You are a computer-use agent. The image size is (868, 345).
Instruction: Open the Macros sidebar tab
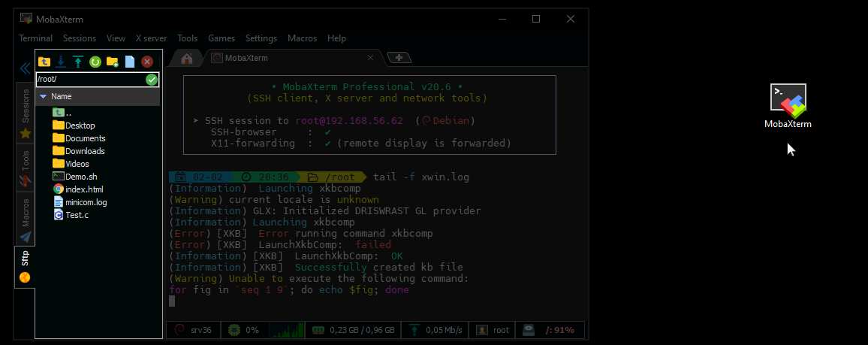[26, 219]
